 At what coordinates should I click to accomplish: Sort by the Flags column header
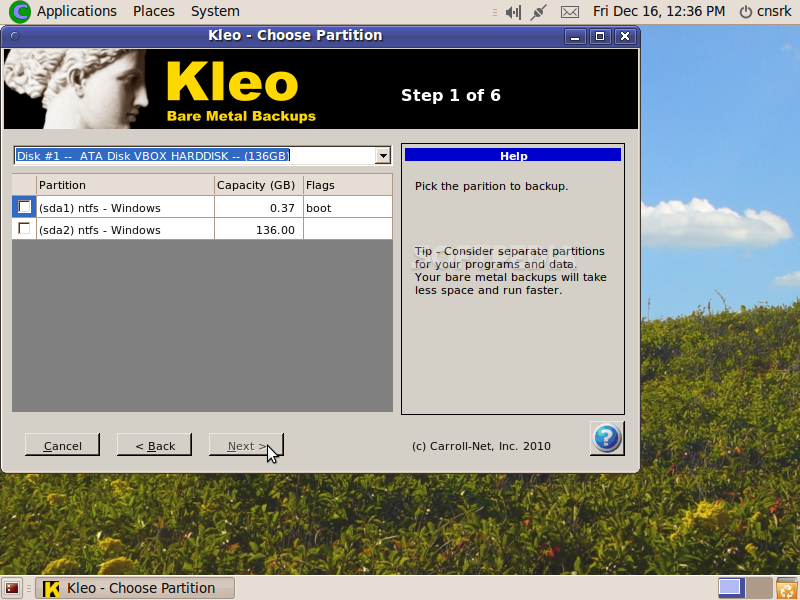coord(348,185)
